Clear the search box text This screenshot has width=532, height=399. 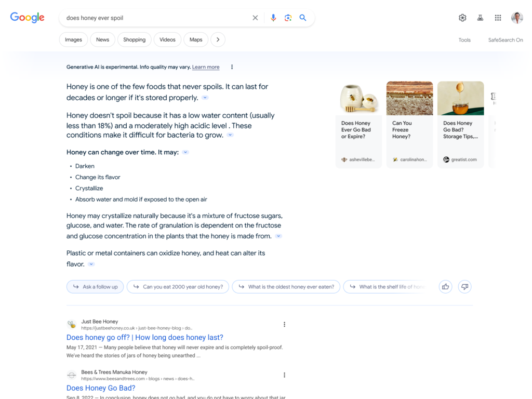(x=255, y=18)
